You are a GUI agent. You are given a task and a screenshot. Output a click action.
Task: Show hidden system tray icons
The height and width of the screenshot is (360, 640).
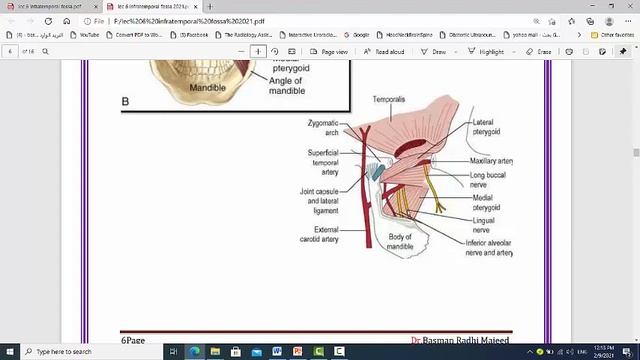click(x=530, y=352)
